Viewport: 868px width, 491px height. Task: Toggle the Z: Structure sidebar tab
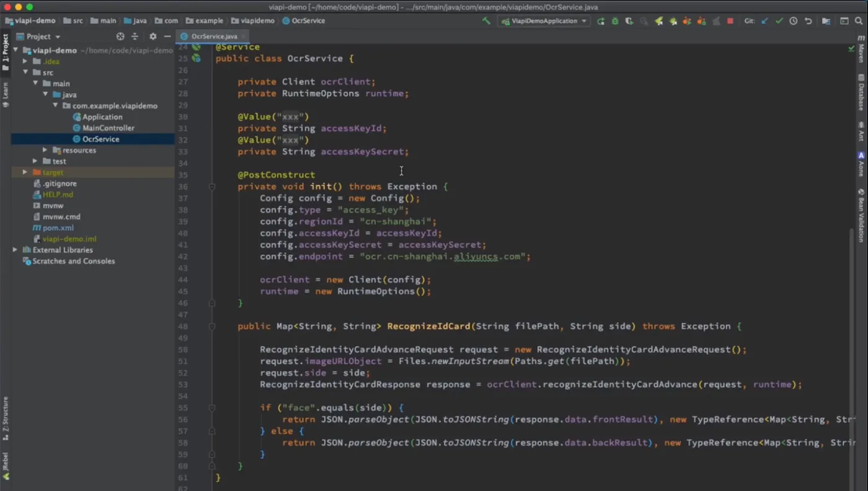tap(6, 418)
